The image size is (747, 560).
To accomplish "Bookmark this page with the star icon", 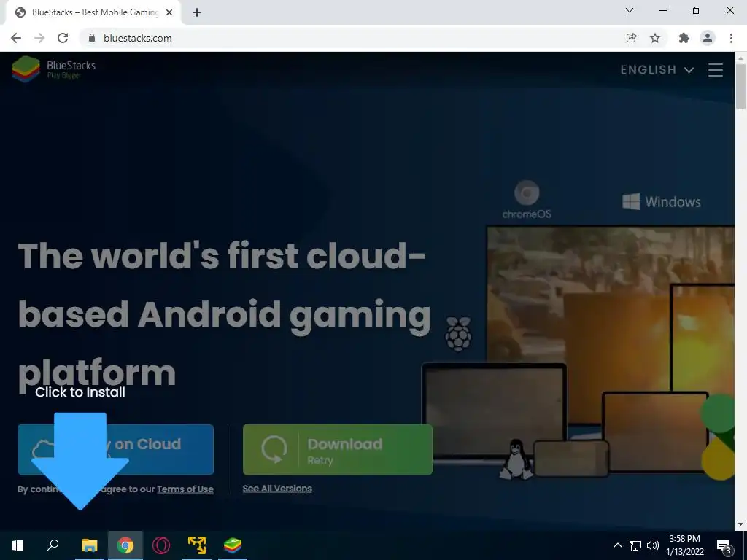I will coord(655,38).
